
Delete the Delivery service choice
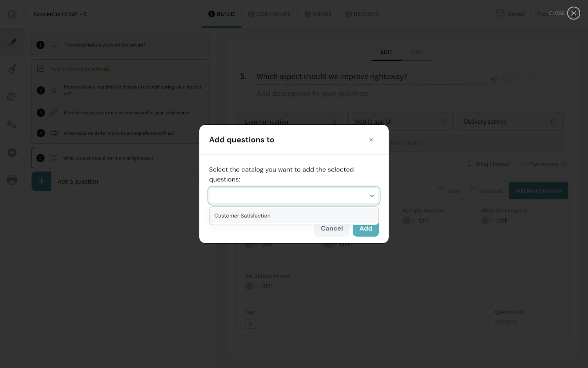click(553, 122)
